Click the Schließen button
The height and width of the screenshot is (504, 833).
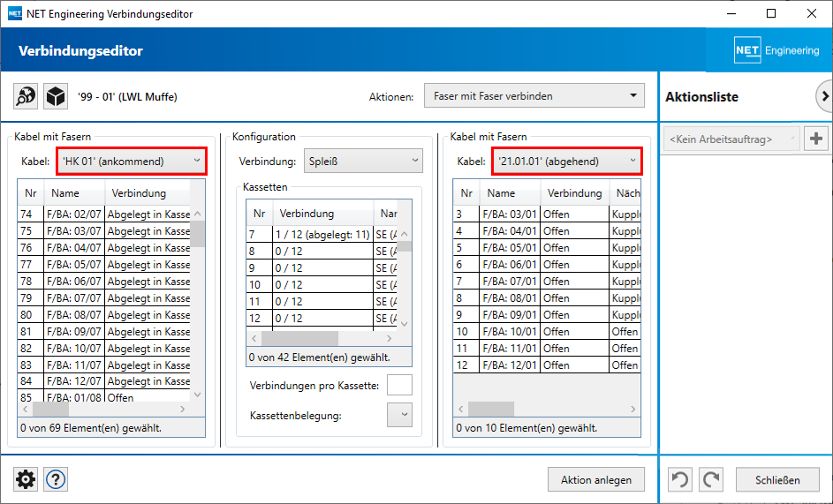(777, 479)
